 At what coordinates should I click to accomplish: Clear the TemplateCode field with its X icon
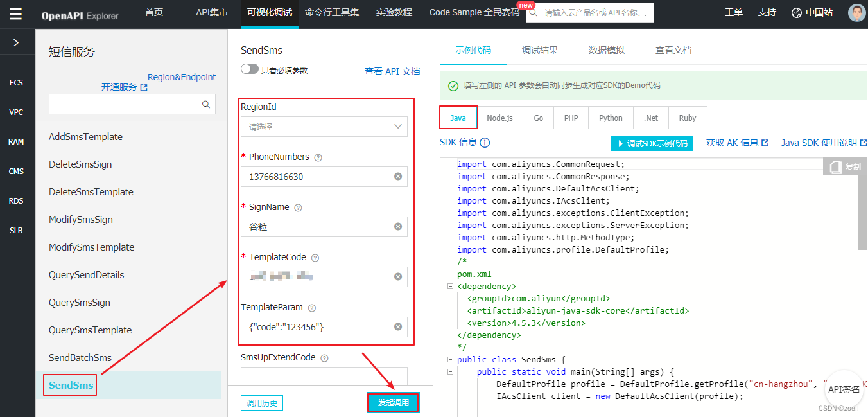click(398, 277)
